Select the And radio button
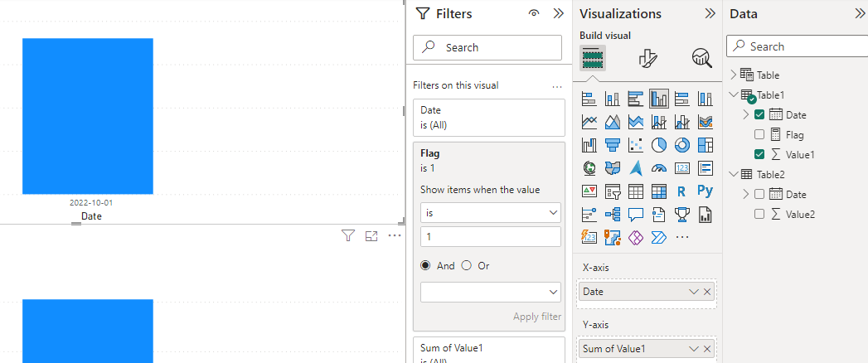 425,265
